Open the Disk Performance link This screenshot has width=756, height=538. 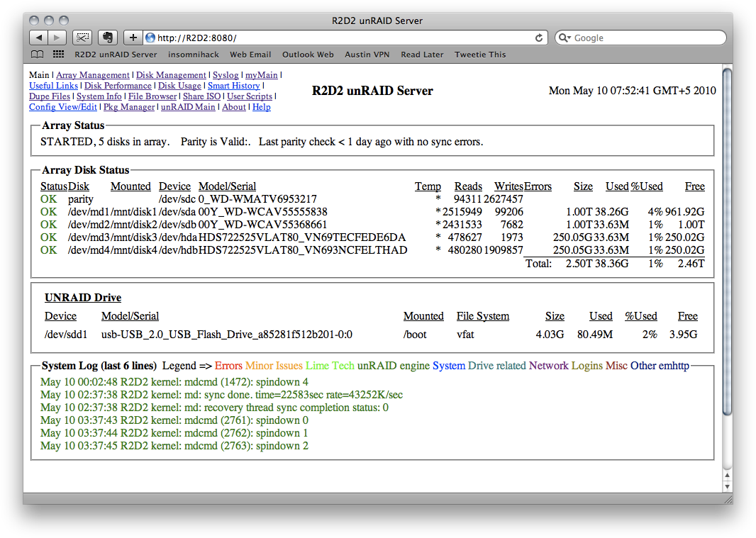click(x=118, y=85)
